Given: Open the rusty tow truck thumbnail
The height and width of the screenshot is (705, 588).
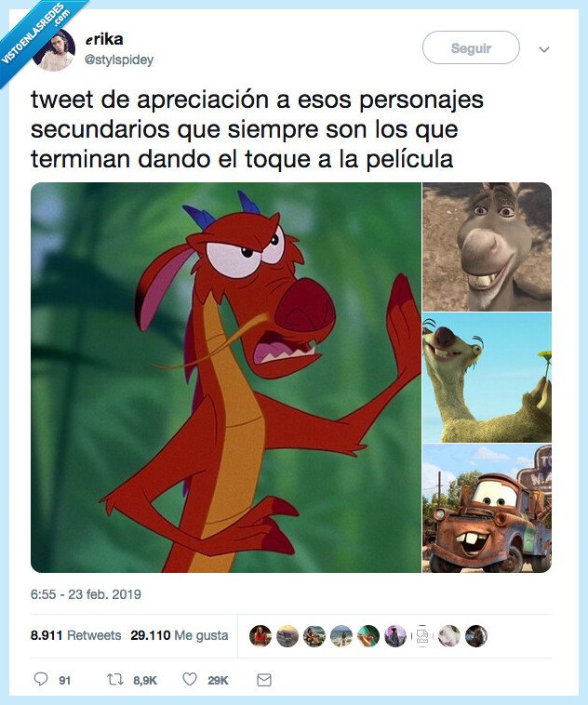Looking at the screenshot, I should tap(488, 509).
